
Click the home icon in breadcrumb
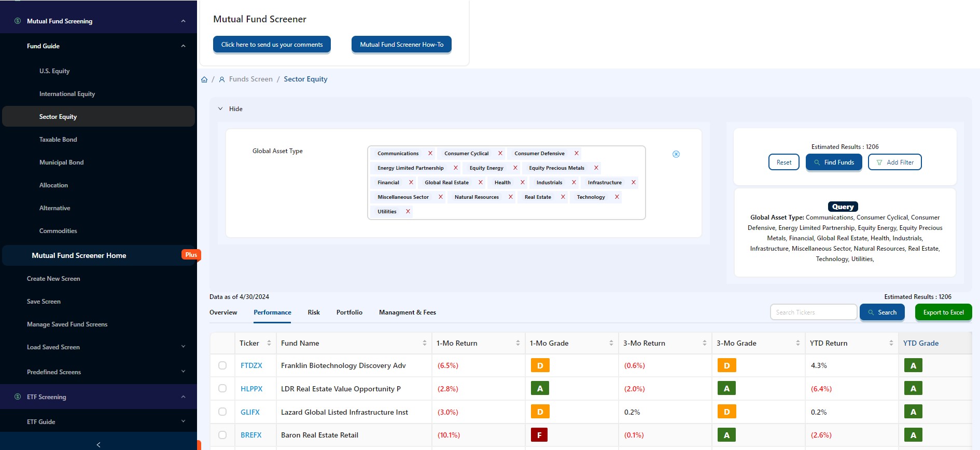pos(204,79)
